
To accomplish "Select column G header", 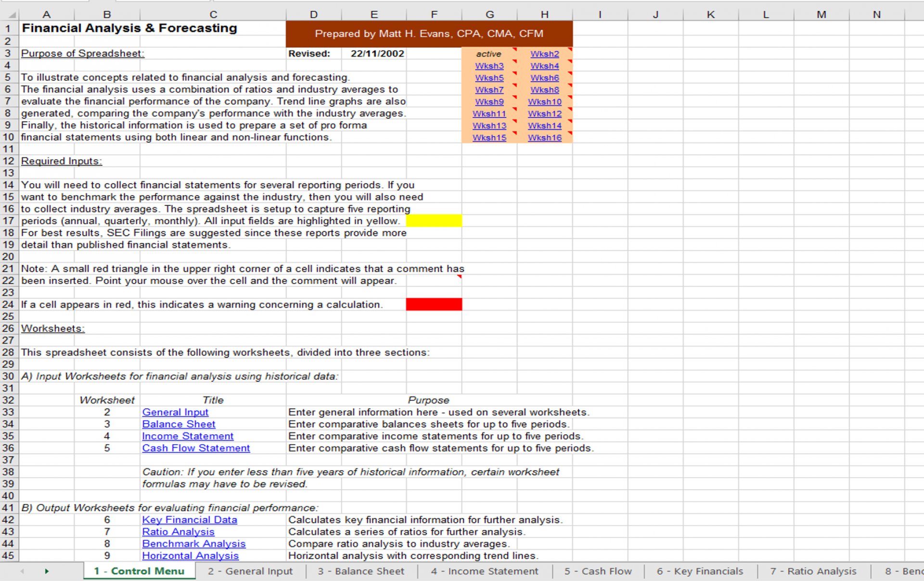I will point(489,14).
